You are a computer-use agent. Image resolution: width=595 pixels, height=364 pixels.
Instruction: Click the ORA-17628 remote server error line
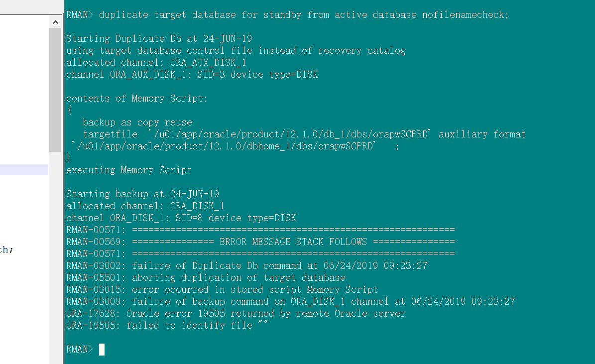[x=236, y=314]
